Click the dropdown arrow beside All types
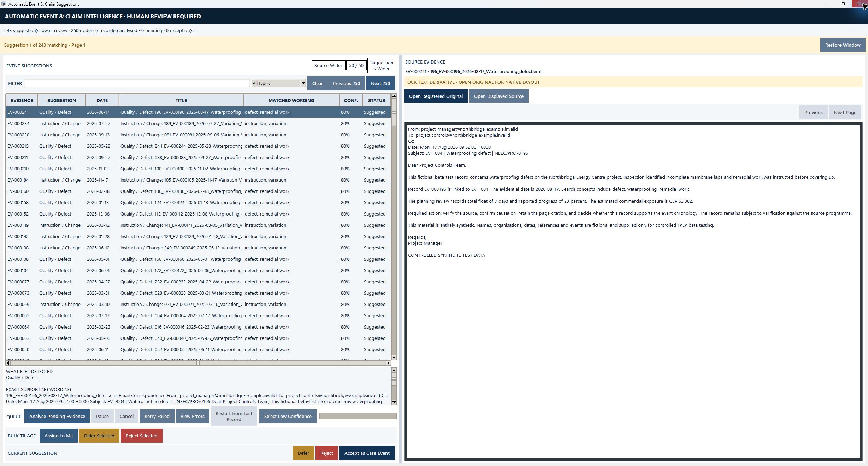Image resolution: width=868 pixels, height=466 pixels. (x=303, y=83)
